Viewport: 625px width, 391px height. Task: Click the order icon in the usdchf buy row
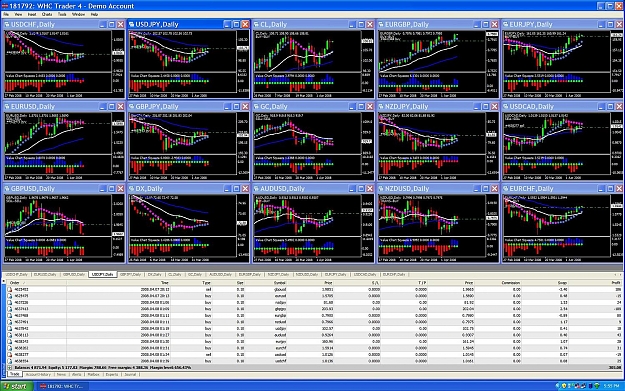coord(10,361)
